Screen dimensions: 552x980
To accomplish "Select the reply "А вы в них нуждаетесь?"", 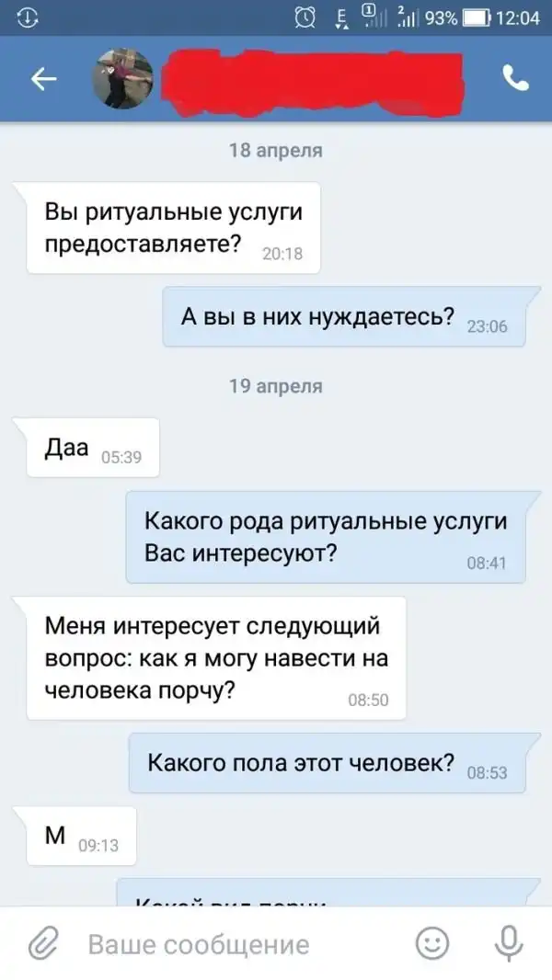I will point(344,316).
